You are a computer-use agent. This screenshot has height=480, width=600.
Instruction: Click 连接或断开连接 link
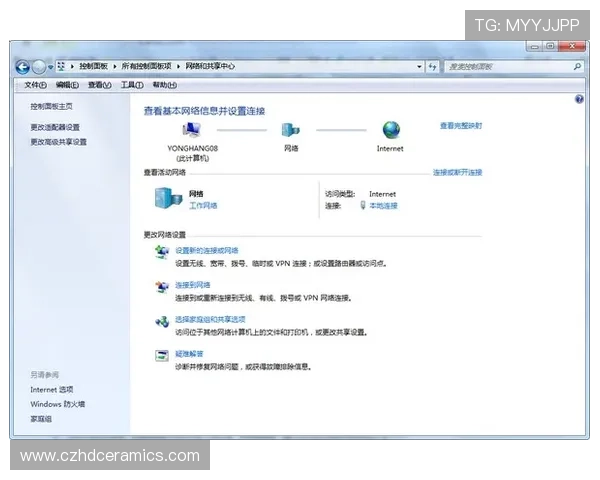click(457, 172)
